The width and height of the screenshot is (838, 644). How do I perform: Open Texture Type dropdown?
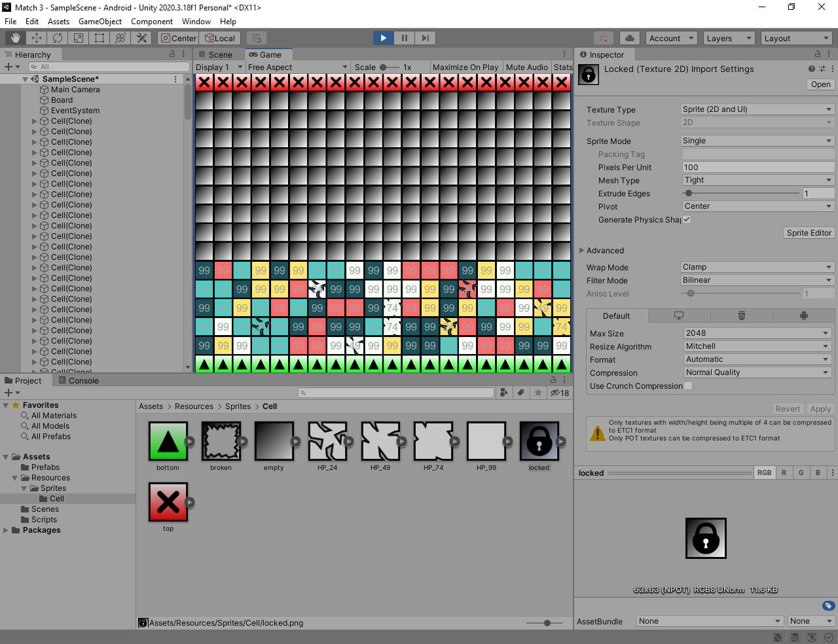click(757, 109)
